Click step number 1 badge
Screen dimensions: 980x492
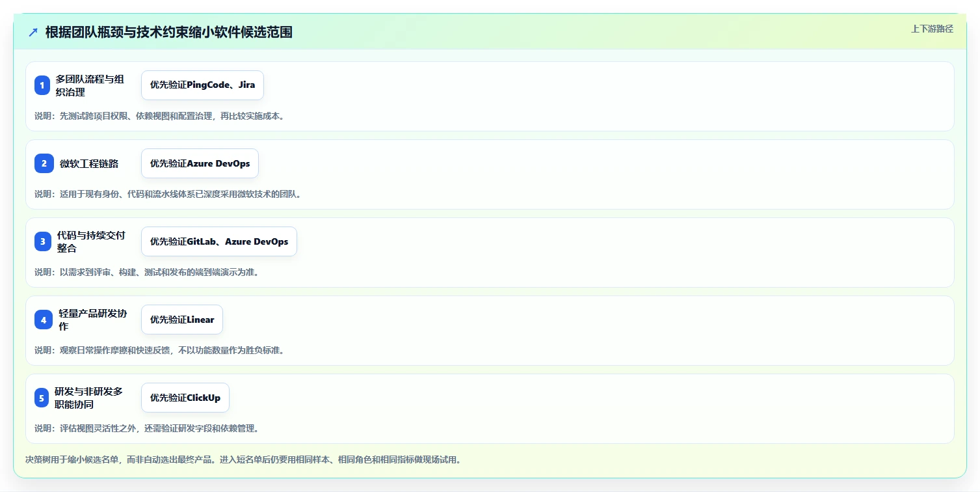pos(42,85)
